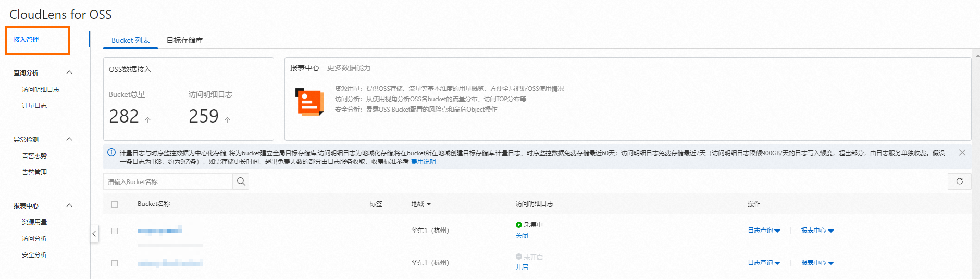The image size is (980, 279).
Task: Click 华东1（杭州） in first row
Action: [430, 231]
